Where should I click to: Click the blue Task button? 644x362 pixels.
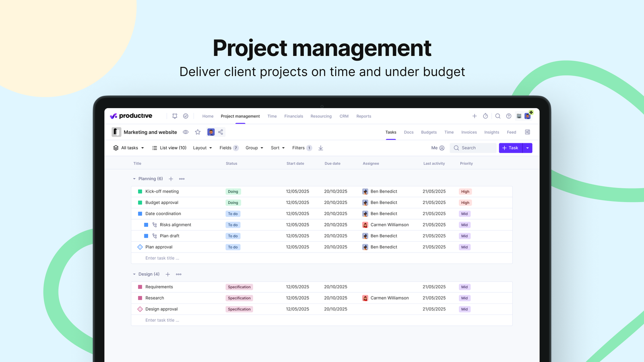click(x=511, y=148)
